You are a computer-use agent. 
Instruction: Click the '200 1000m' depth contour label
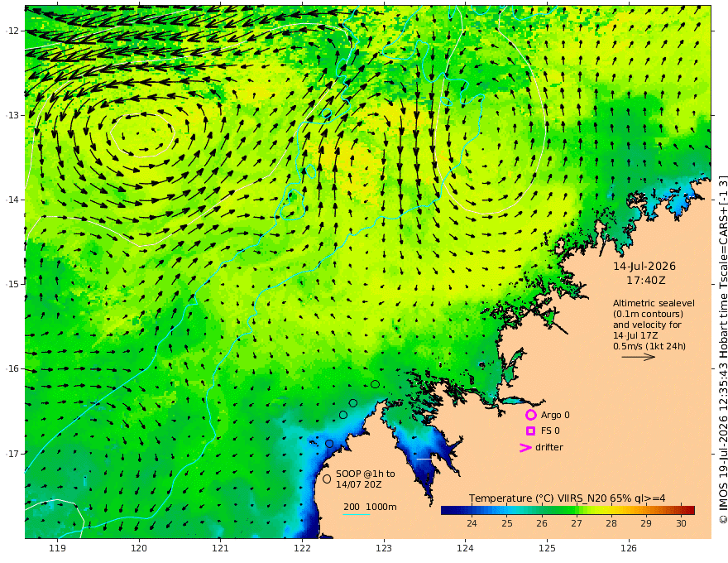[x=370, y=507]
